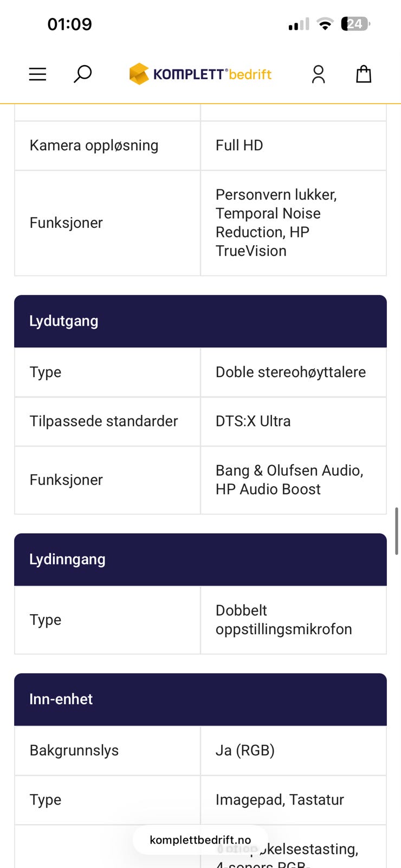The image size is (401, 868).
Task: Tap the Dobbelt oppstillingsmikrofon value
Action: point(284,620)
